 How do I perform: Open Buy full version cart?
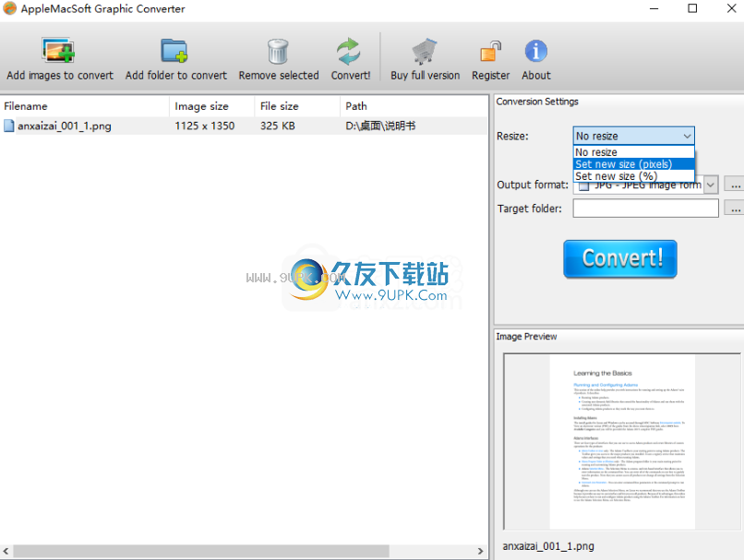coord(424,52)
